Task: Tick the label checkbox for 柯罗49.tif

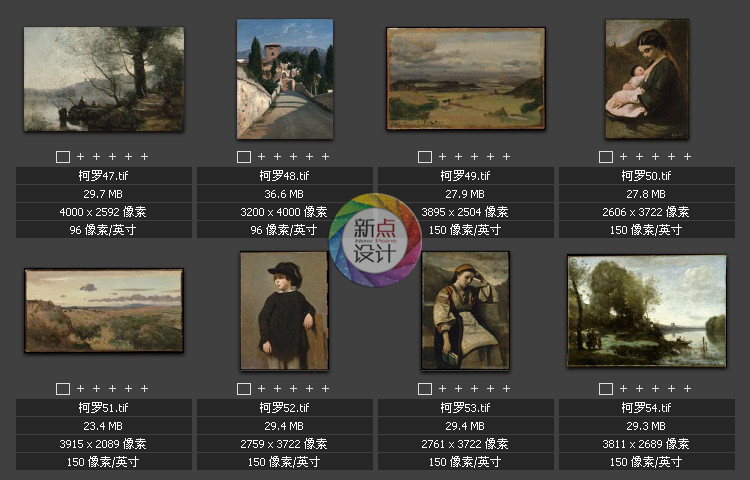Action: coord(425,157)
